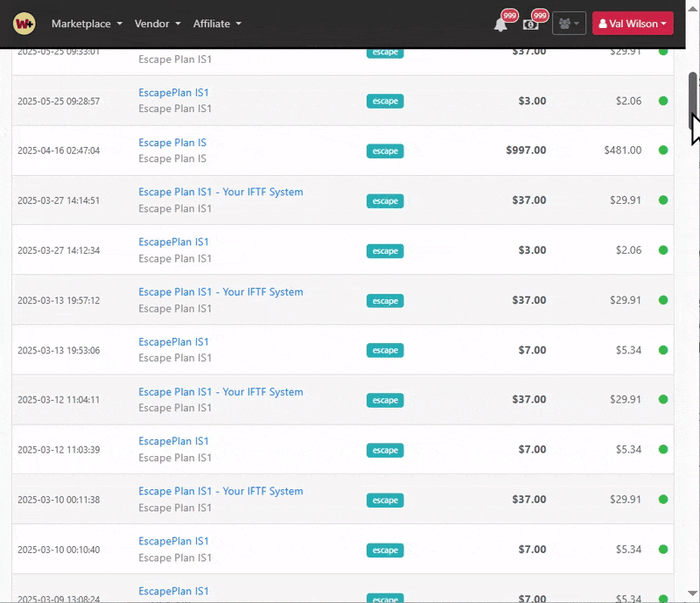Open EscapePlan IS1 link dated 2025-03-12 11:03:39
The image size is (700, 603).
tap(173, 441)
